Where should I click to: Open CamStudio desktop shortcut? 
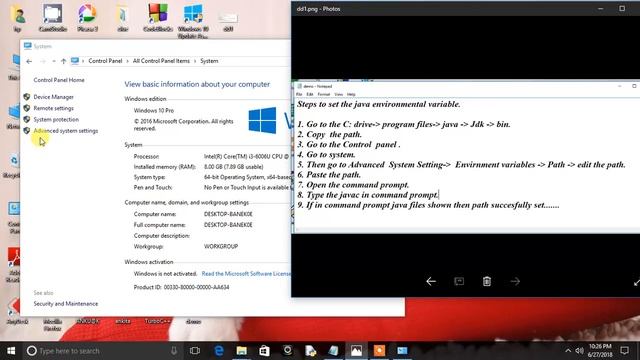[53, 18]
